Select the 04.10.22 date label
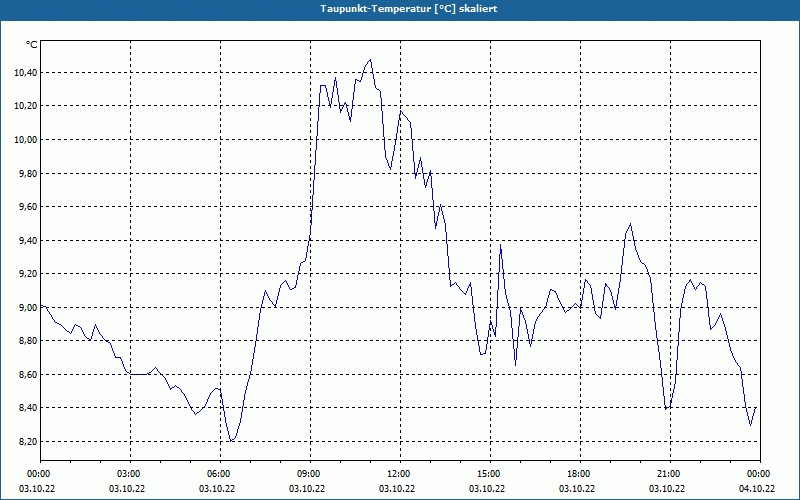Screen dimensions: 800x500 [x=757, y=489]
